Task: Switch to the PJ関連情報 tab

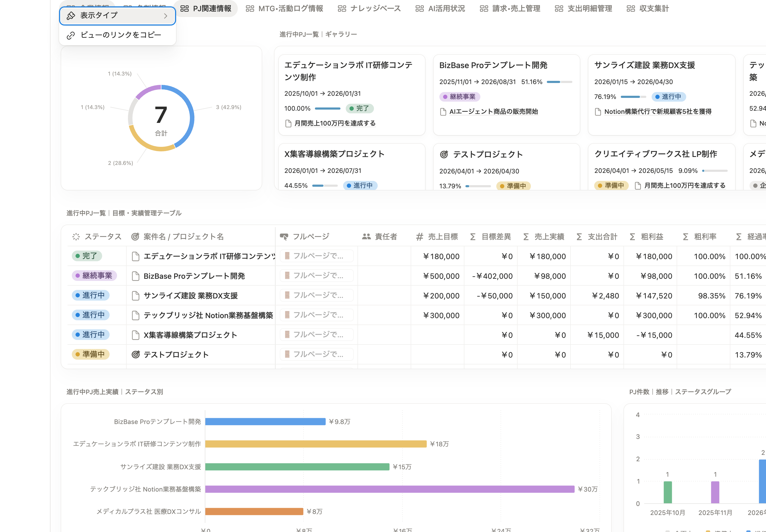Action: click(206, 8)
